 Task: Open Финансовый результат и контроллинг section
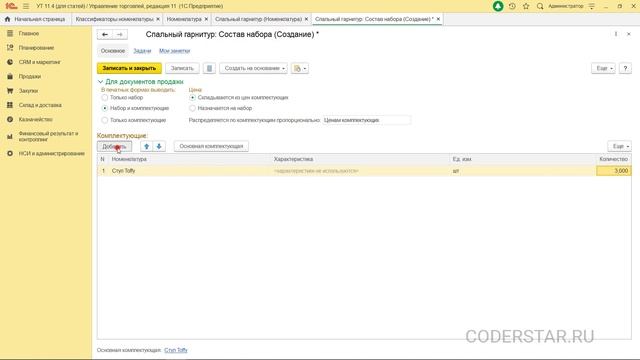coord(48,136)
